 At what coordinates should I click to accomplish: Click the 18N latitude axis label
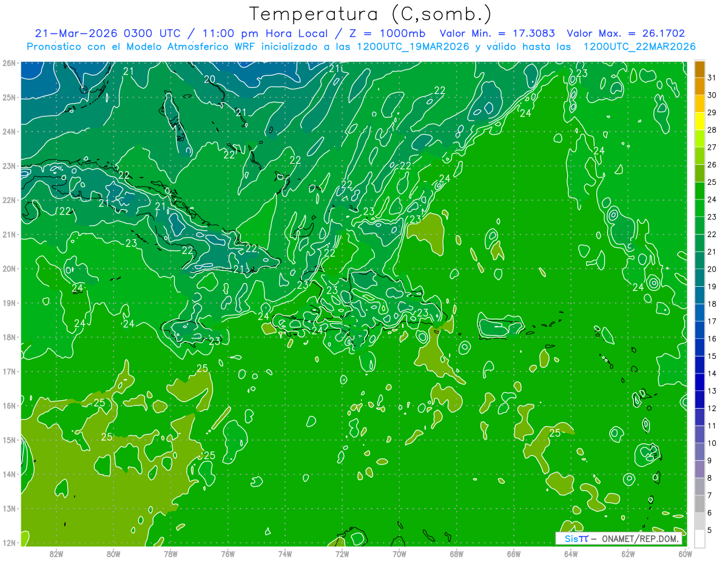(x=9, y=337)
